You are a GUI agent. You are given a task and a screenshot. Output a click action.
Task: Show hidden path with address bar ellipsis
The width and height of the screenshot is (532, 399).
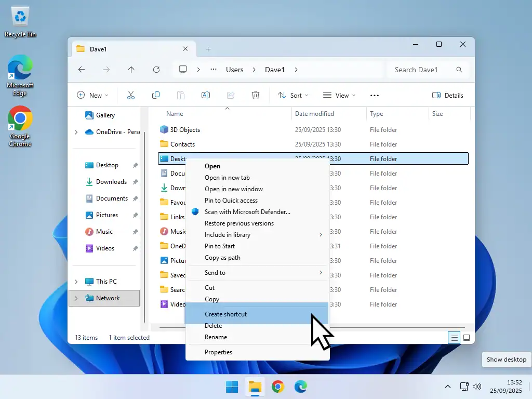tap(214, 70)
